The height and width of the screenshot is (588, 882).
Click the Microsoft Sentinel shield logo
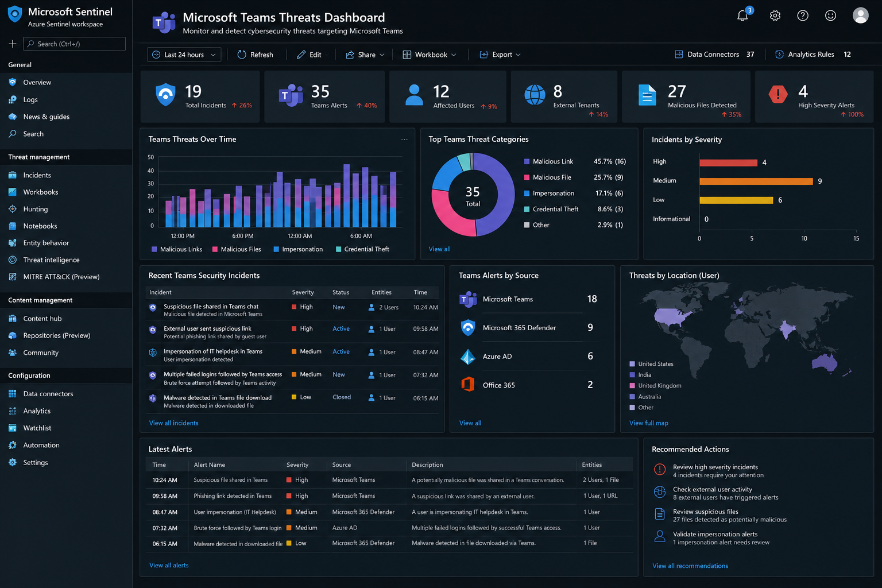coord(14,14)
